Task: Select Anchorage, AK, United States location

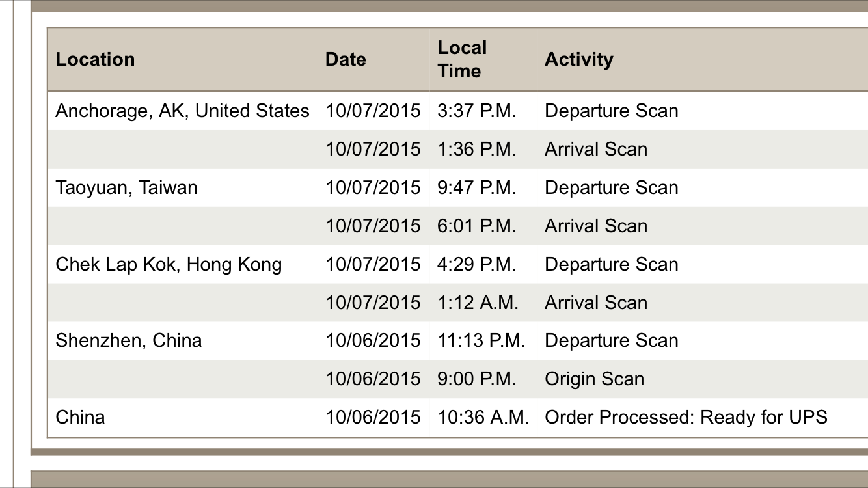Action: click(x=182, y=111)
